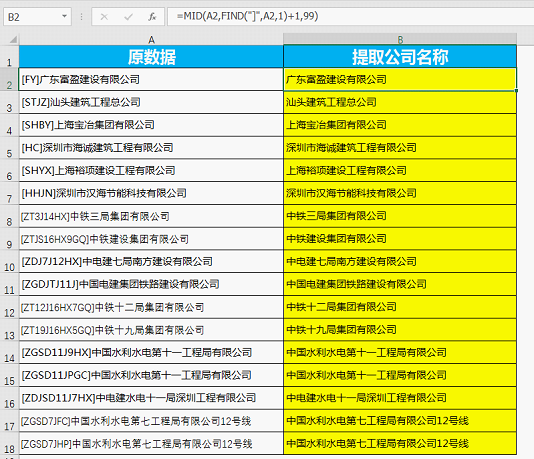Image resolution: width=534 pixels, height=459 pixels.
Task: Click the Select All corner triangle
Action: click(x=13, y=39)
